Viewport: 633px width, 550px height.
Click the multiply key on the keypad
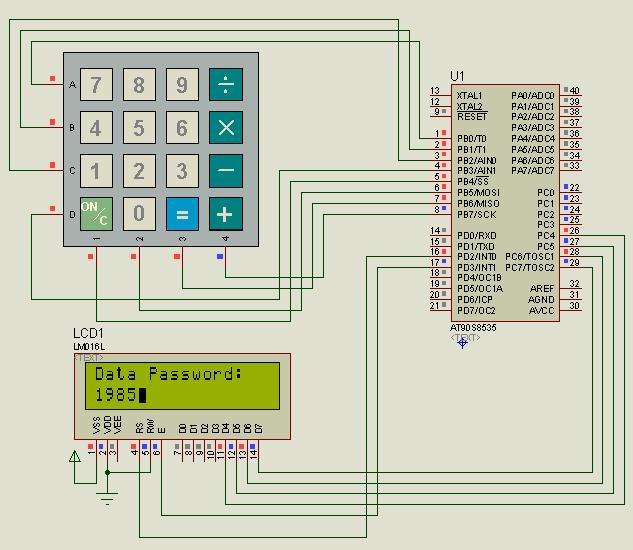click(226, 128)
